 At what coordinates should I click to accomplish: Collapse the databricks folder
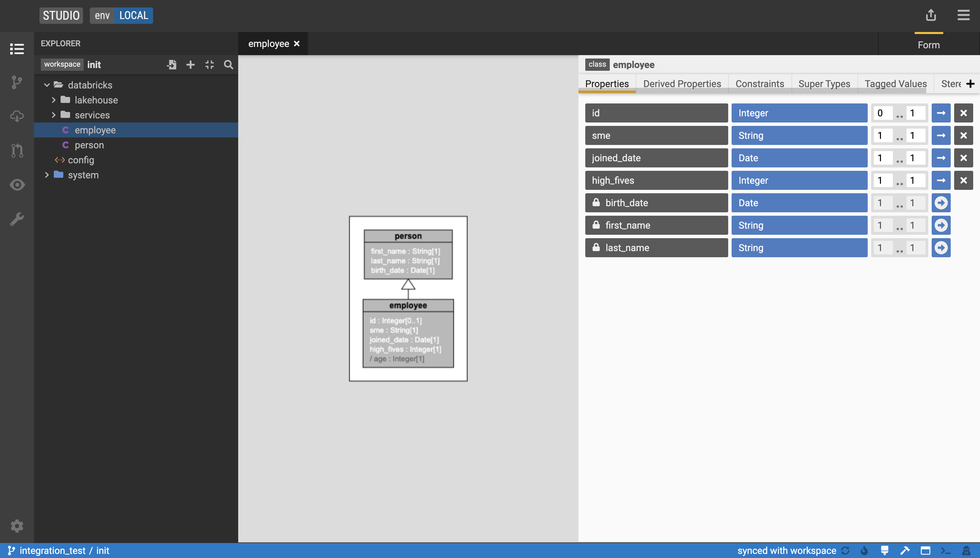pos(47,85)
